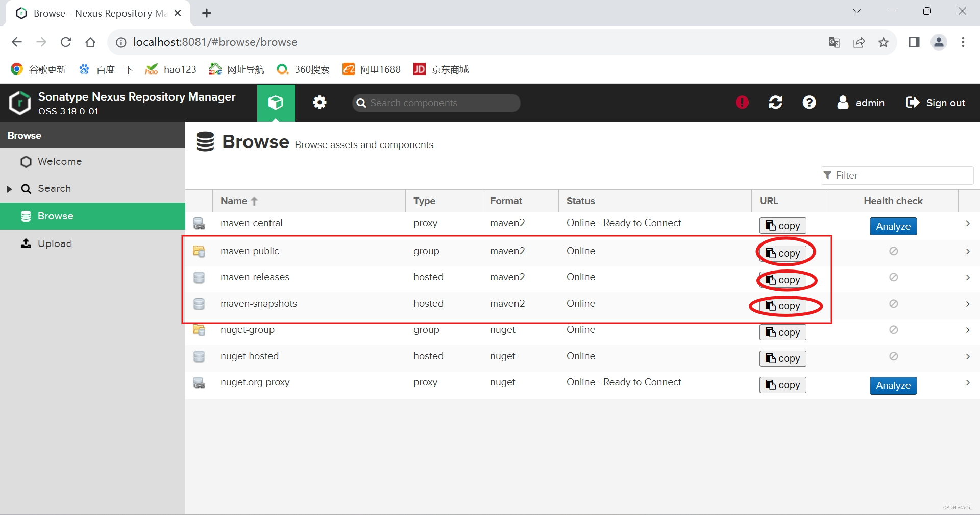Viewport: 980px width, 515px height.
Task: Click Sign out
Action: click(935, 103)
